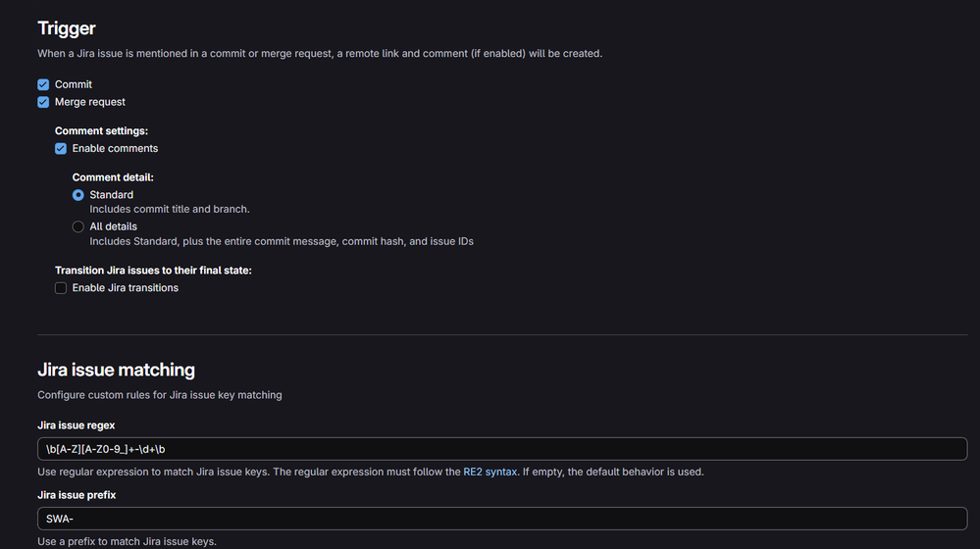This screenshot has height=549, width=980.
Task: Click the Comment settings label
Action: tap(101, 131)
